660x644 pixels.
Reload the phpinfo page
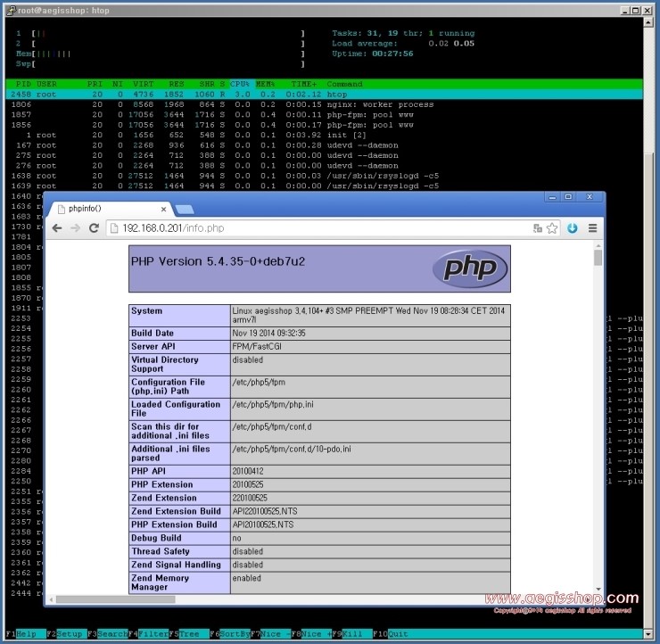[94, 228]
